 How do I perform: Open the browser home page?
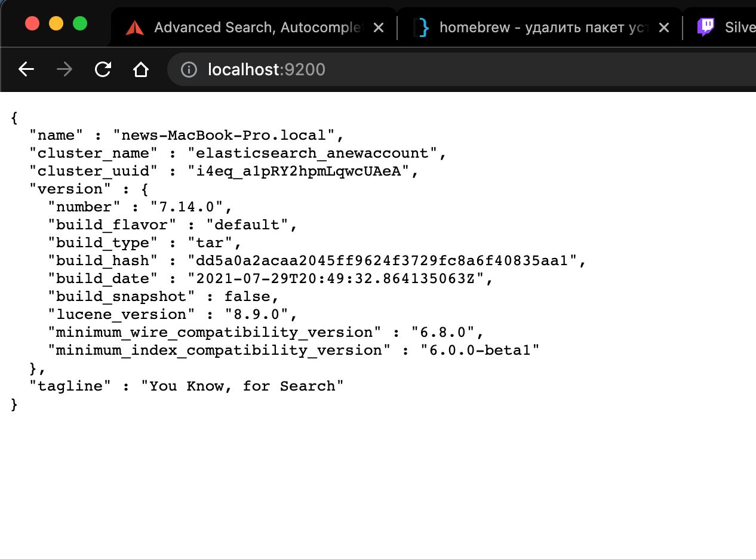(x=141, y=69)
